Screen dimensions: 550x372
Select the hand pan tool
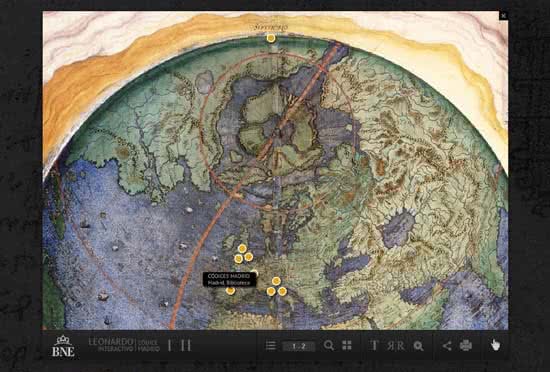pyautogui.click(x=495, y=345)
